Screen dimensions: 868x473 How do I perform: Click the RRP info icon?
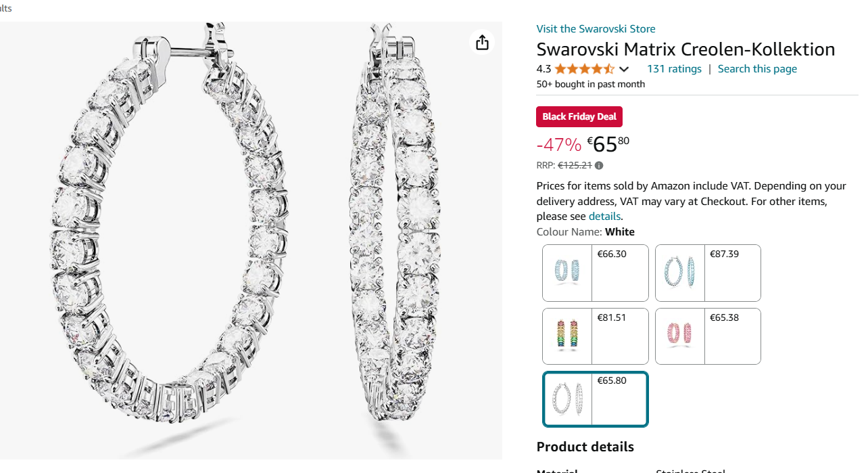click(599, 165)
